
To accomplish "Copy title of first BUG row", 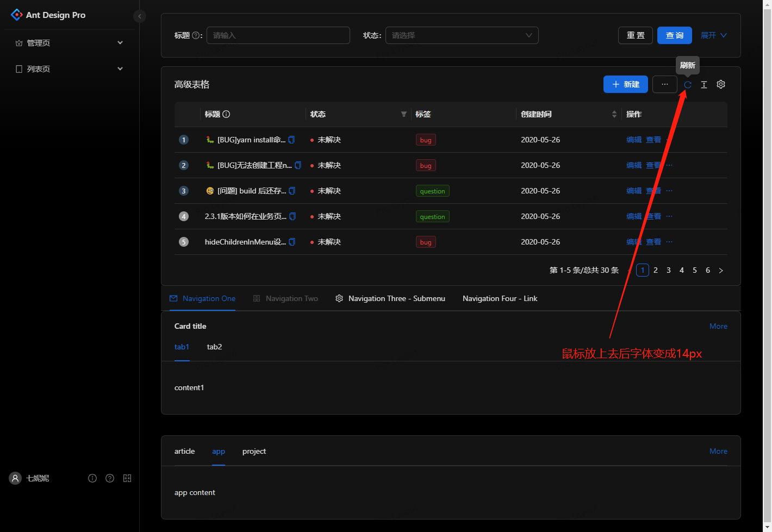I will coord(291,140).
